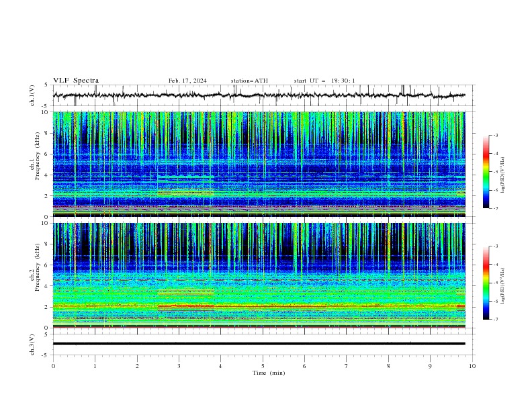Click the ch.1 voltage waveform trace
The image size is (532, 411).
(x=259, y=95)
